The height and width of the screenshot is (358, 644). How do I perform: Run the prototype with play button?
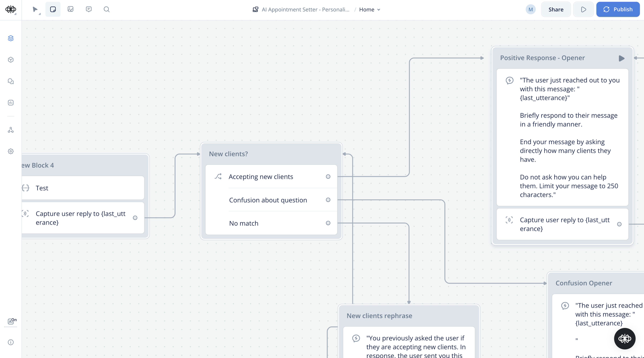583,9
